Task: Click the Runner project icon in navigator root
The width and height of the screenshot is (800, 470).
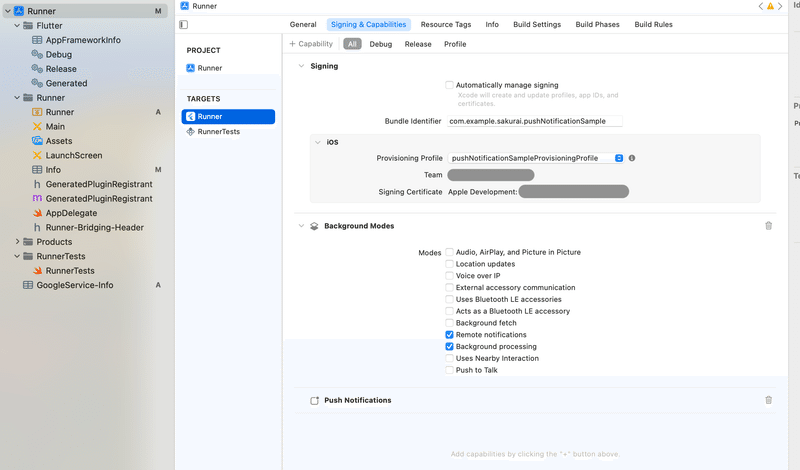Action: click(x=19, y=11)
